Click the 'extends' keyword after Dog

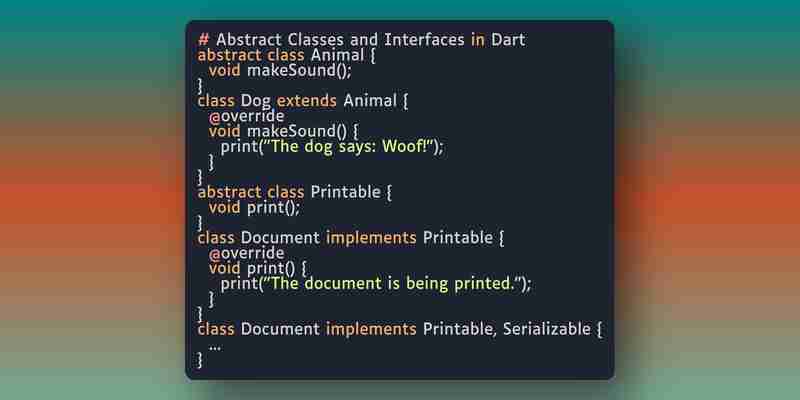tap(307, 101)
